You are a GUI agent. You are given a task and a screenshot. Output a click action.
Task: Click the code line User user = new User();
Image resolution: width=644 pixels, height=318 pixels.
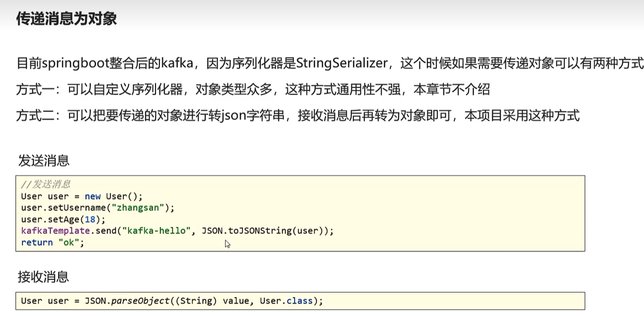pos(82,196)
